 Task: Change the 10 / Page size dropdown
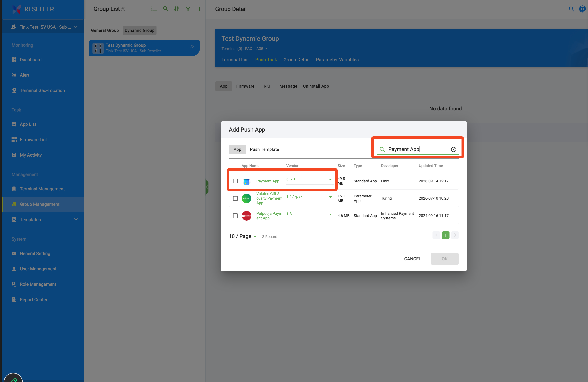click(x=243, y=236)
